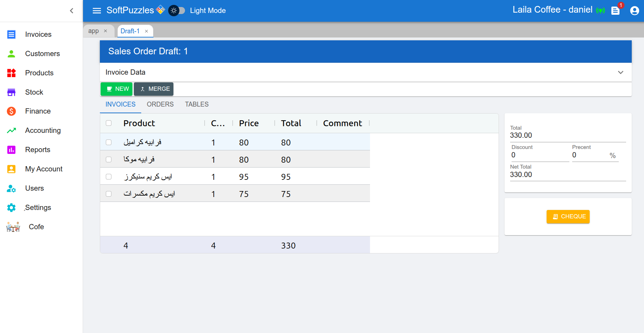Open the hamburger menu icon
644x333 pixels.
point(97,11)
